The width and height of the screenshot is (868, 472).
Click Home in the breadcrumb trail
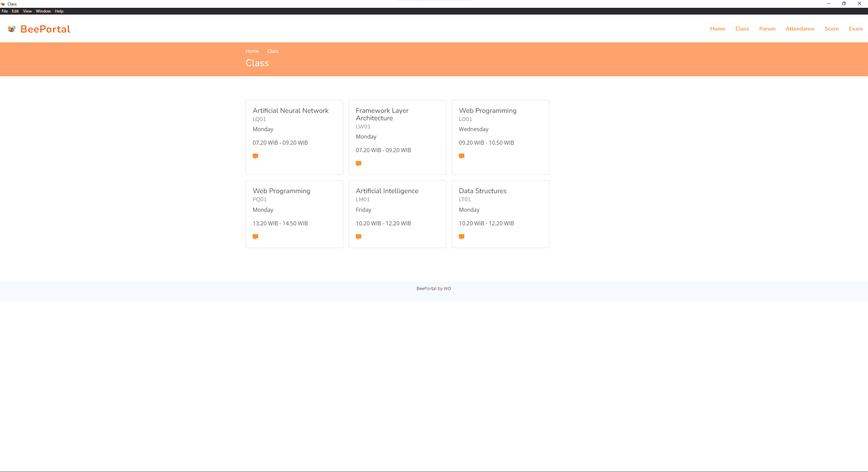(252, 51)
